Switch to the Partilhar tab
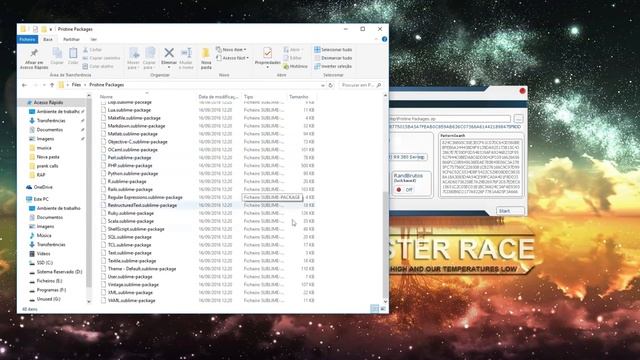Screen dimensions: 640x360 pyautogui.click(x=71, y=39)
